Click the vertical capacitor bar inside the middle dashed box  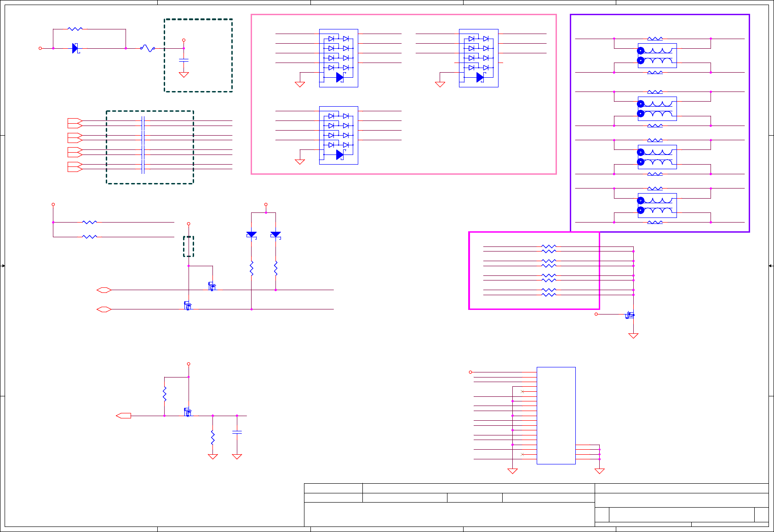143,145
